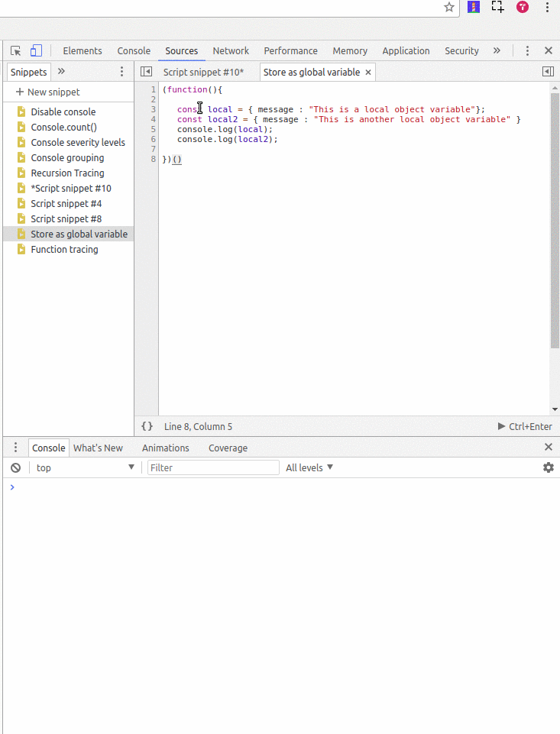Close the Store as global variable tab

tap(368, 72)
